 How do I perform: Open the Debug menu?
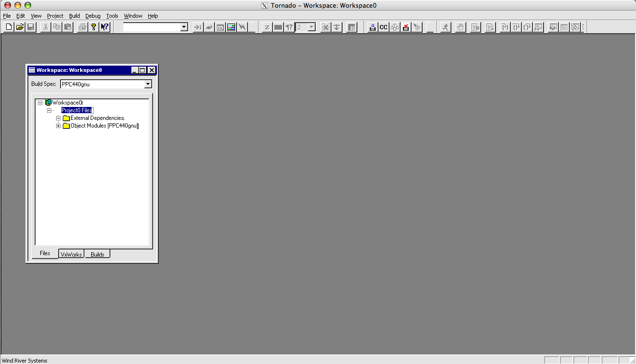coord(93,15)
